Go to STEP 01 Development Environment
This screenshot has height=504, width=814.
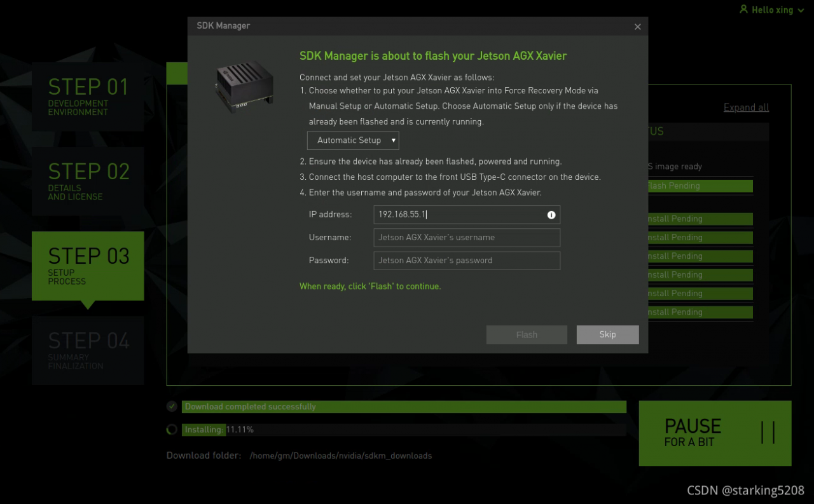[x=88, y=97]
